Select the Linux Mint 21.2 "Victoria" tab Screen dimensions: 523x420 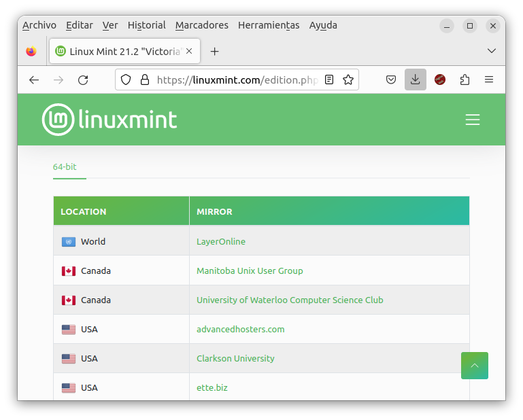point(124,51)
